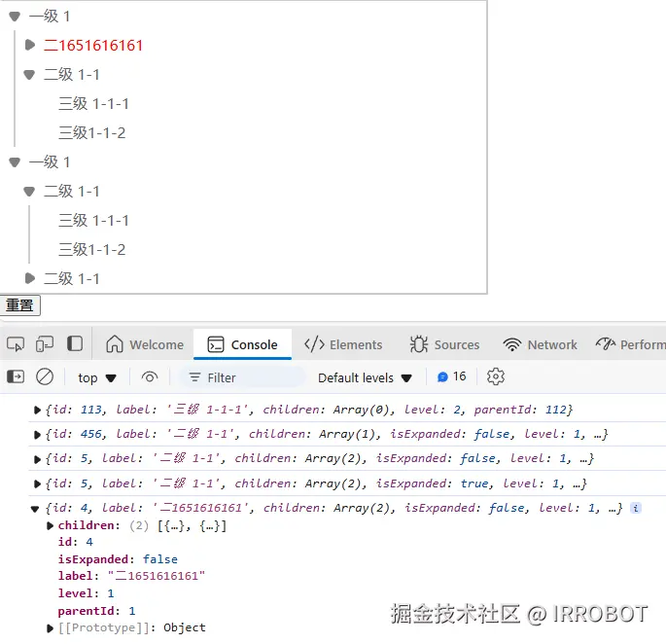This screenshot has height=644, width=666.
Task: Expand id 5 object with isExpanded true
Action: coord(37,483)
